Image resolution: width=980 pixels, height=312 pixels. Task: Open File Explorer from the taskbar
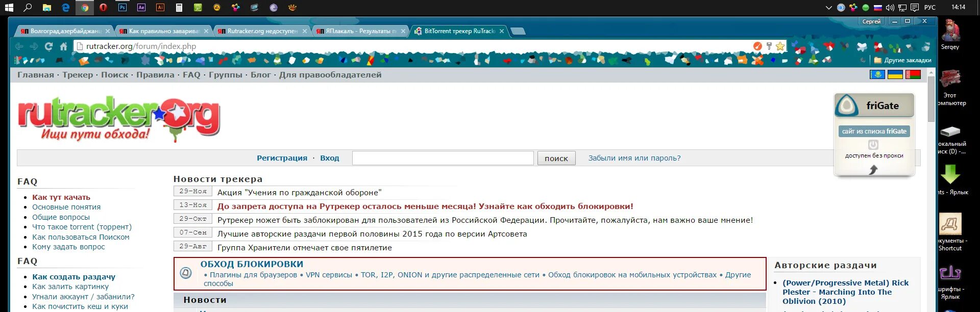[x=47, y=8]
